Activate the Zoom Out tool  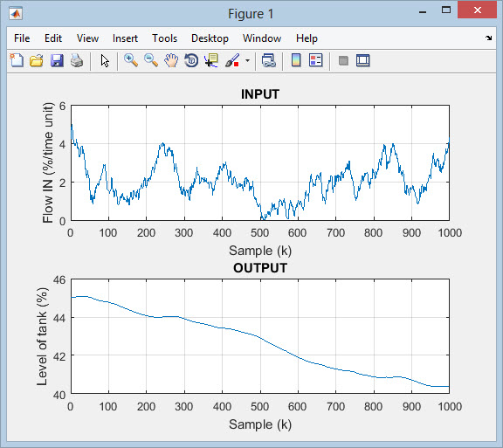tap(151, 60)
